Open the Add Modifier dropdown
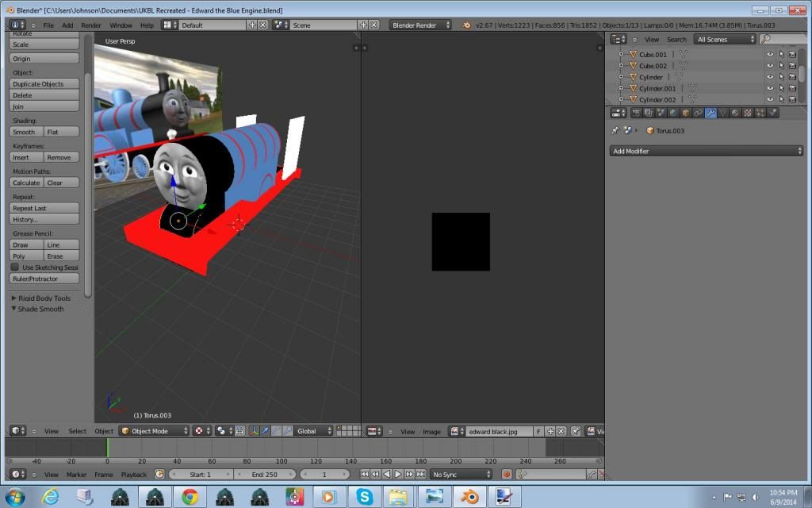Viewport: 812px width, 508px height. coord(707,151)
